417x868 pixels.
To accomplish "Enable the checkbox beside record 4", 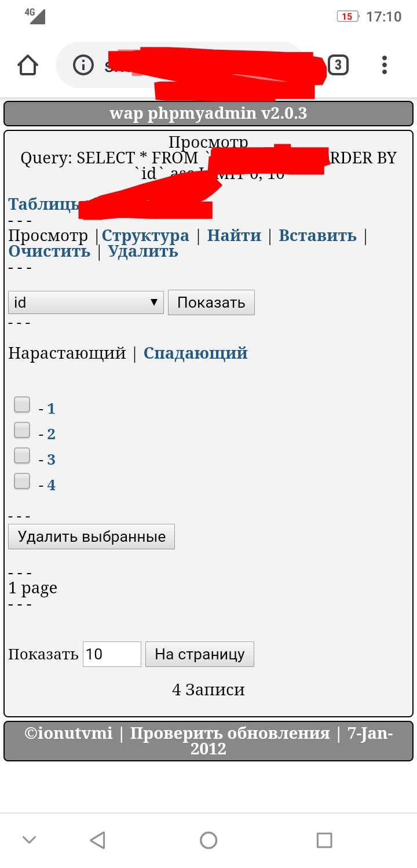I will tap(22, 481).
